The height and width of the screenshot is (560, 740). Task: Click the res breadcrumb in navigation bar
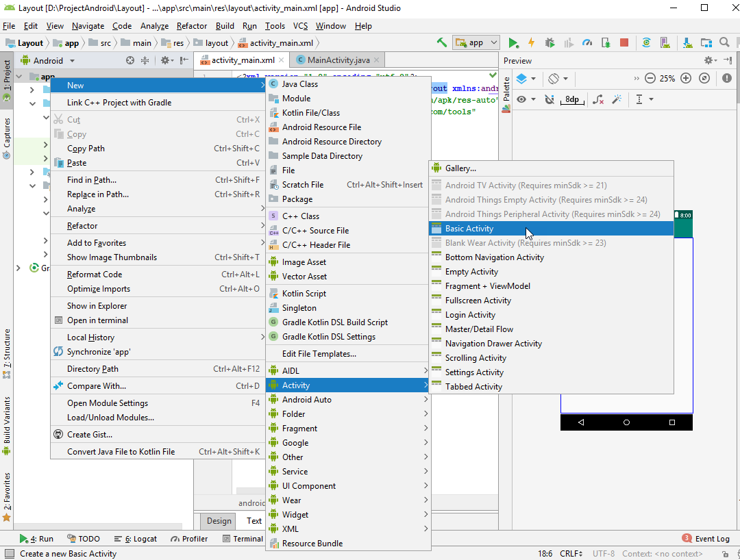173,43
